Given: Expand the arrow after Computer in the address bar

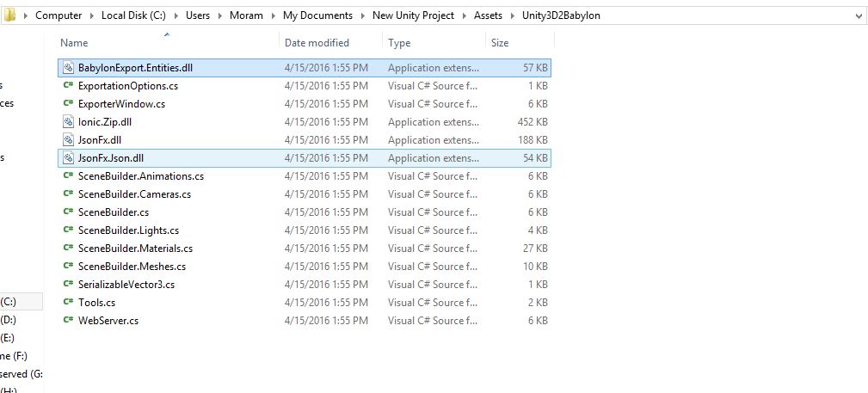Looking at the screenshot, I should pos(92,16).
